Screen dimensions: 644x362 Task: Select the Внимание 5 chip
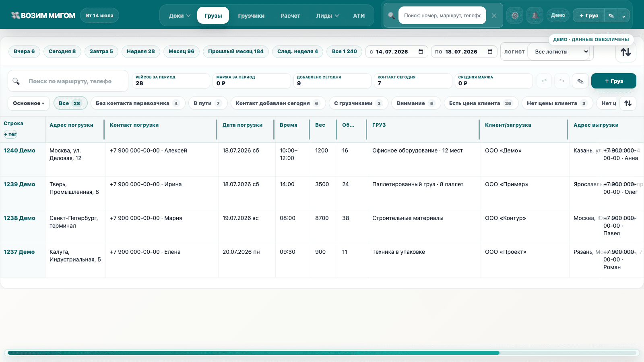pyautogui.click(x=416, y=103)
